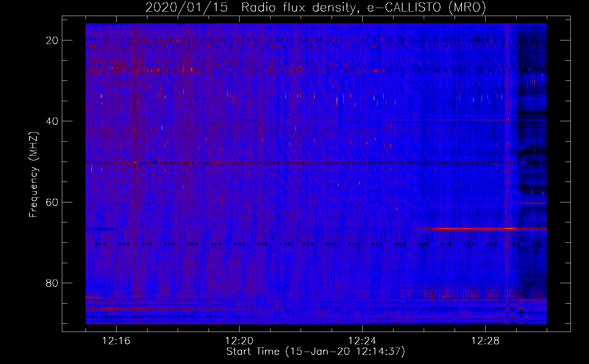Click the 'Frequency (MHZ)' axis label
Image resolution: width=589 pixels, height=364 pixels.
(x=33, y=175)
